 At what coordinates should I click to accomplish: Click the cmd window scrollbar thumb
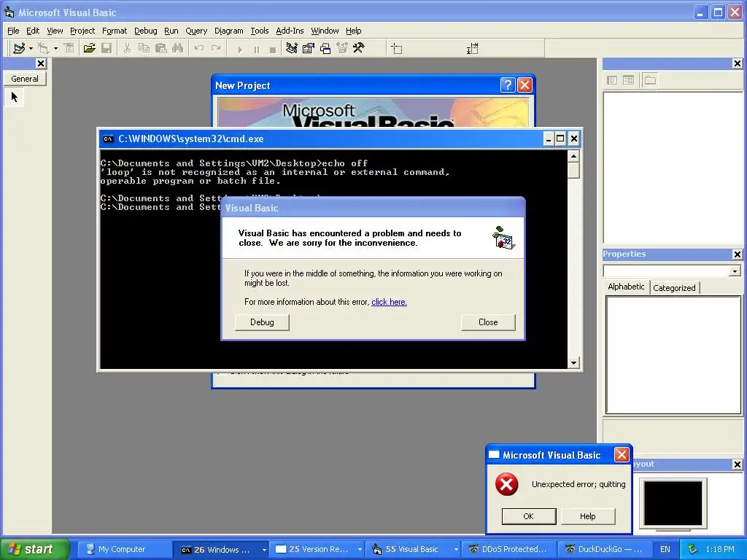pos(573,171)
